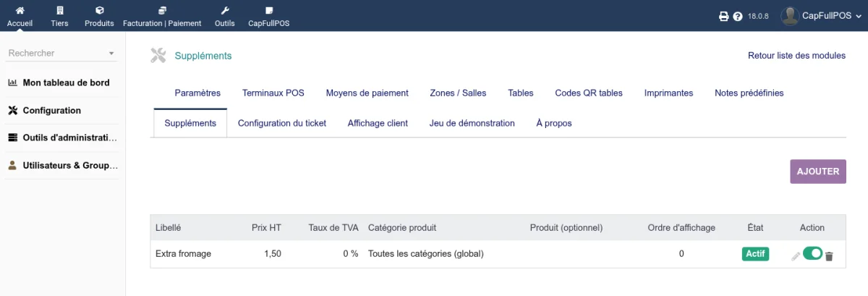Click the Mon tableau de bord chart icon
This screenshot has width=868, height=296.
click(12, 83)
